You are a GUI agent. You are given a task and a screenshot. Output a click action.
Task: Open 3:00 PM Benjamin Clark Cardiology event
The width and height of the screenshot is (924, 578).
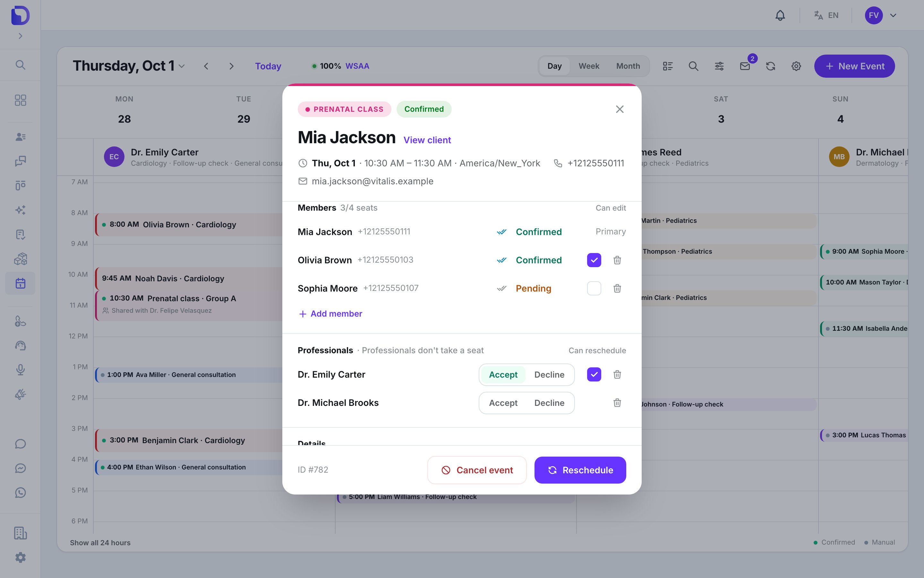point(189,440)
